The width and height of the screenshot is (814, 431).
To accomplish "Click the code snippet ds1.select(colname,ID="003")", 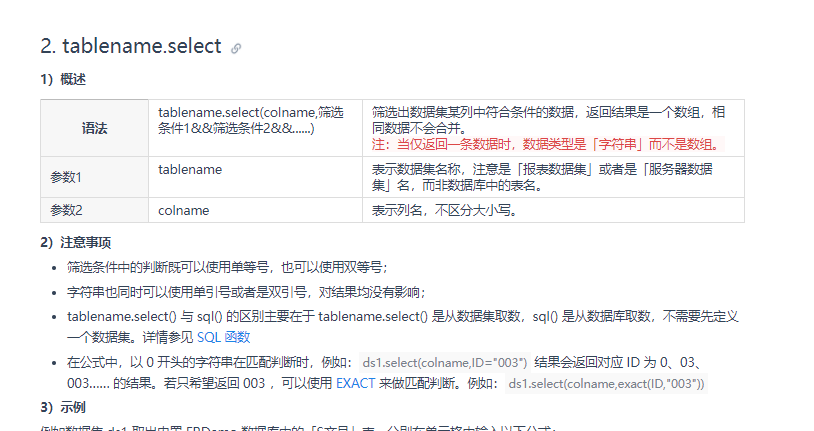I will pyautogui.click(x=445, y=362).
